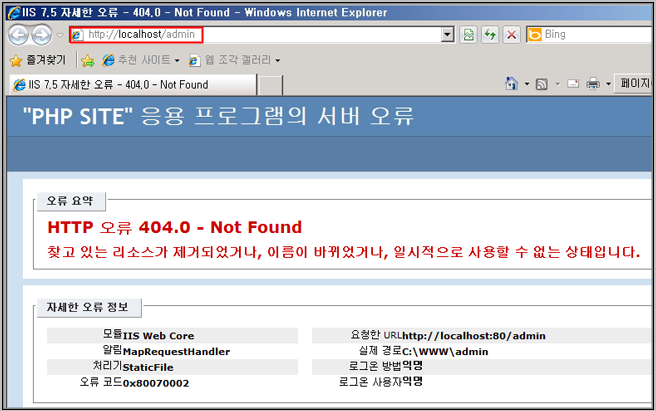The width and height of the screenshot is (656, 411).
Task: Expand the feeds dropdown arrow
Action: 558,84
